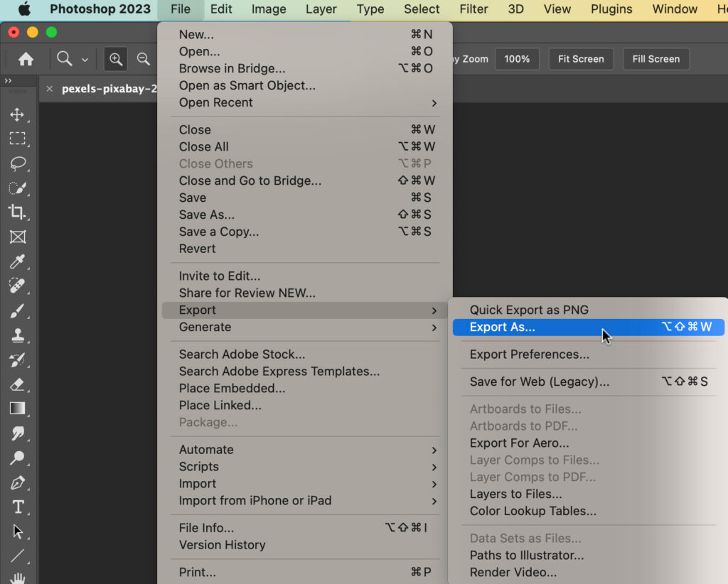
Task: Choose New... in File menu
Action: (x=305, y=34)
